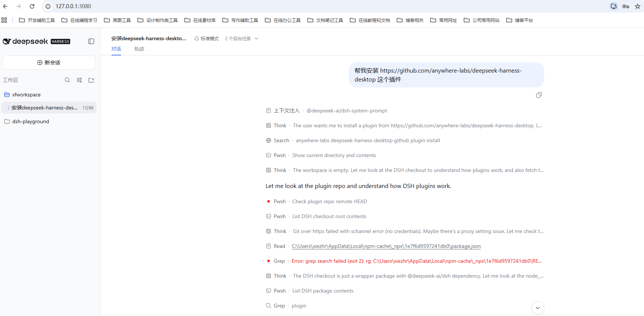
Task: Open the 博客相关 bookmark folder
Action: (x=410, y=20)
